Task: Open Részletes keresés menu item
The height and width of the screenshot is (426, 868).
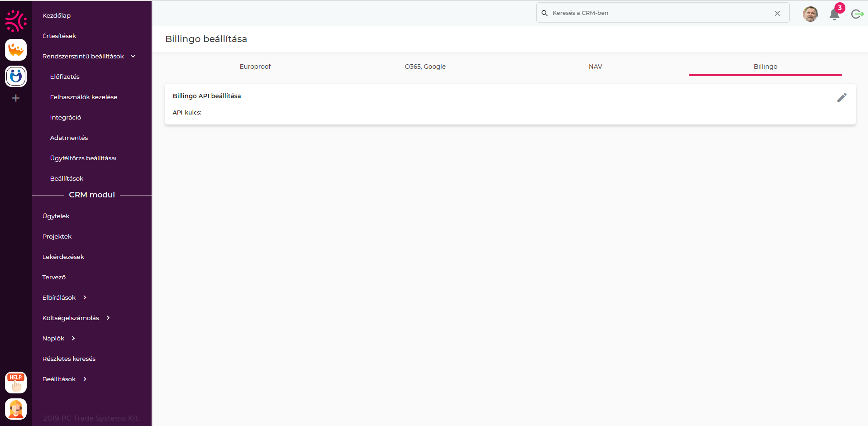Action: [69, 359]
